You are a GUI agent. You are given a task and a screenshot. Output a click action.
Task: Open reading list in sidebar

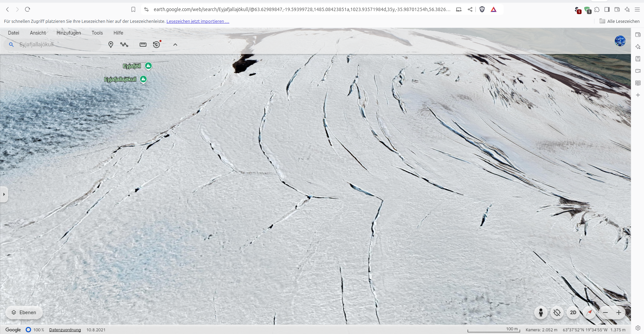pyautogui.click(x=638, y=83)
